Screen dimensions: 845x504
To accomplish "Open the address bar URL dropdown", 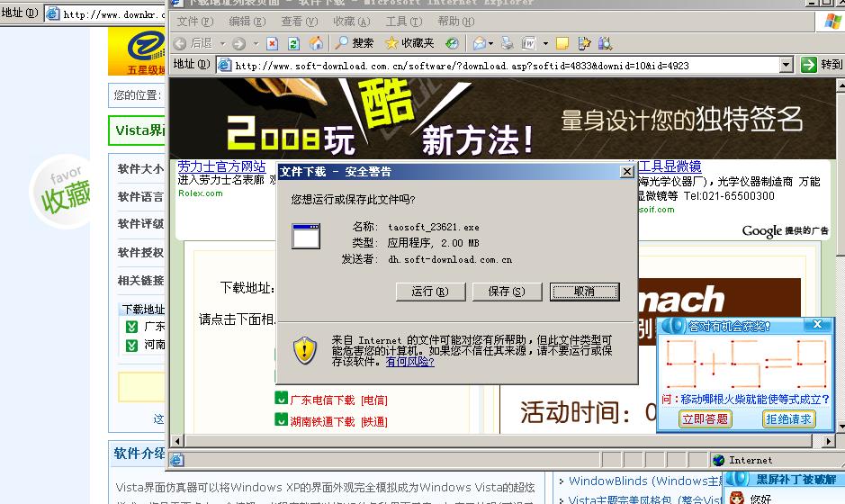I will point(787,65).
